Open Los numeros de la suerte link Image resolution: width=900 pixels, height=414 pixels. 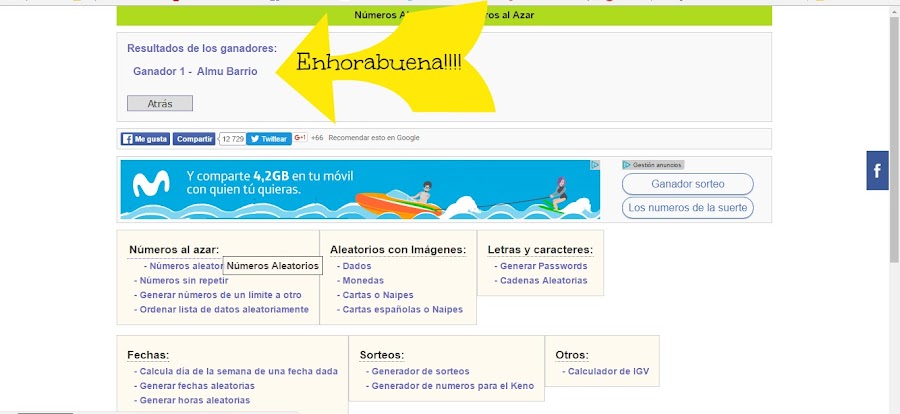pyautogui.click(x=688, y=208)
